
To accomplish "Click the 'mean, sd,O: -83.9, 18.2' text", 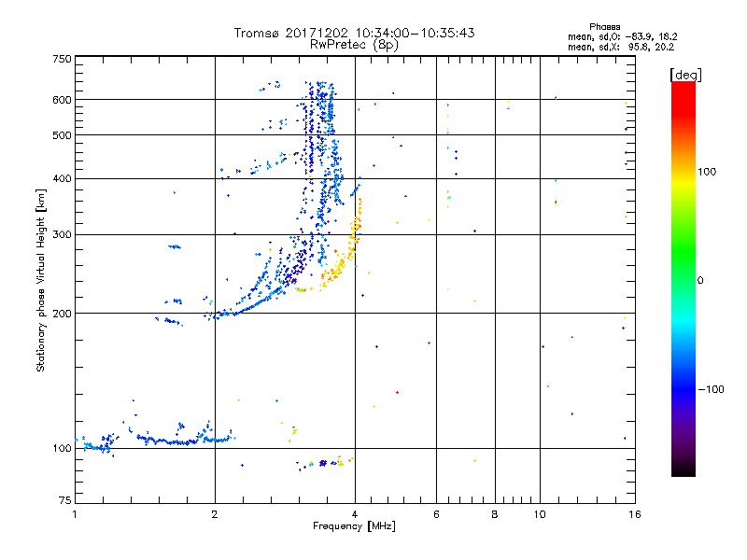I will (x=622, y=36).
